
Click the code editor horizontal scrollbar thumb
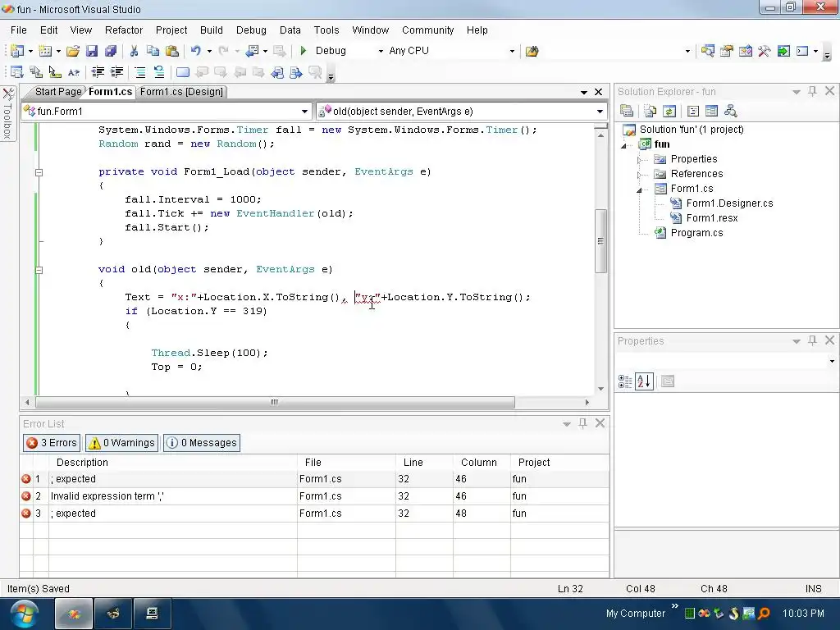pos(275,402)
